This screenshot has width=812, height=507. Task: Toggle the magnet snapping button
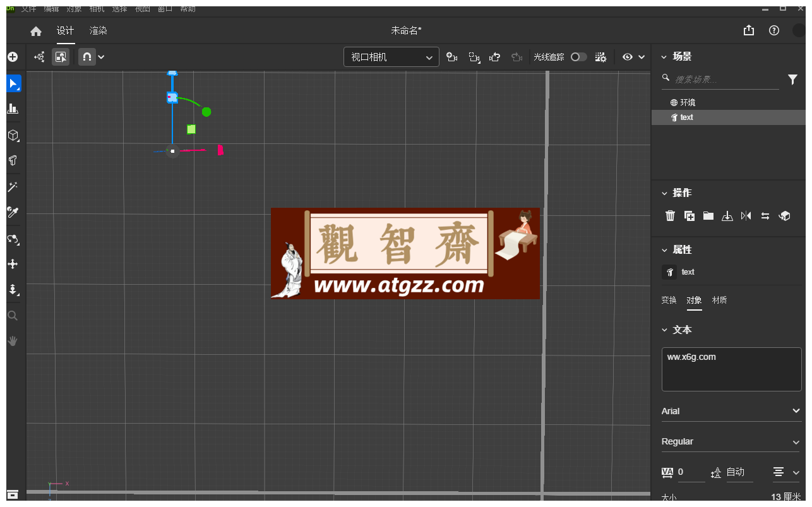pos(87,57)
